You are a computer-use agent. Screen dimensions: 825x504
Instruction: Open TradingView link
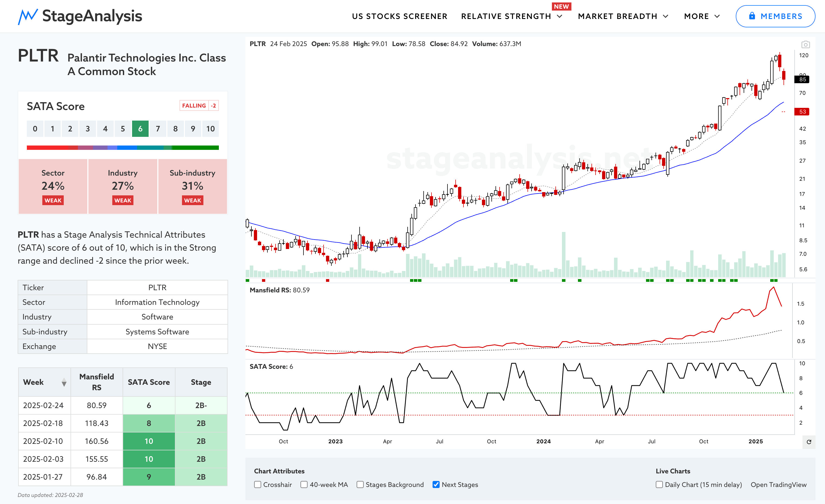pyautogui.click(x=778, y=484)
